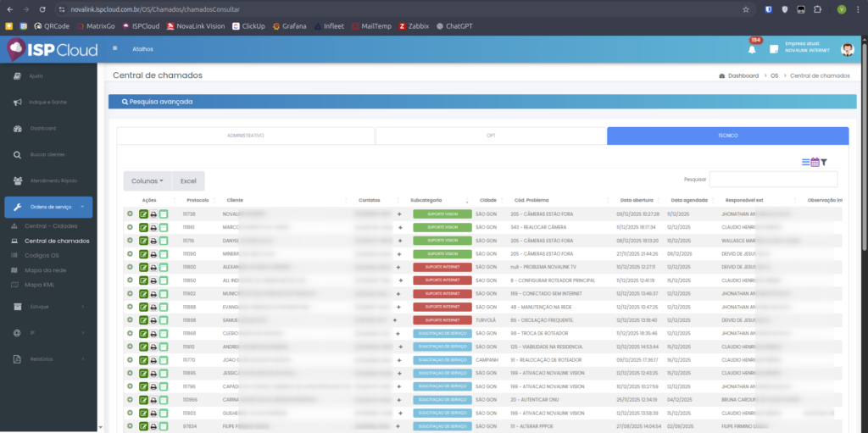Open the user avatar in header
The image size is (868, 433).
(847, 49)
